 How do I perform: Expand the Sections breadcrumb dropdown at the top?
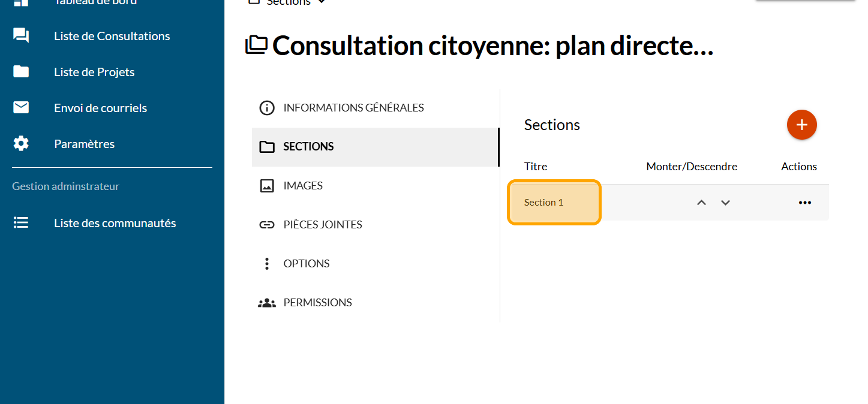322,2
